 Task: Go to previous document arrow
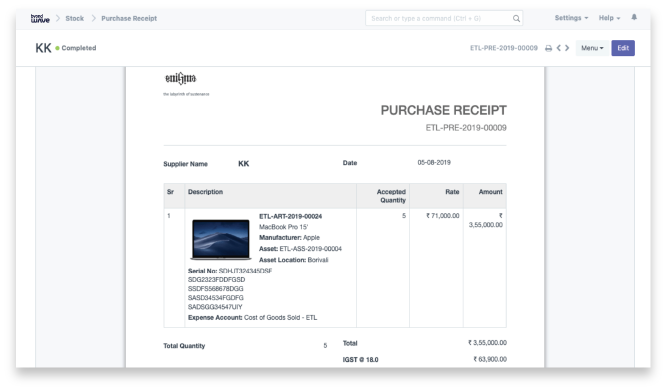[x=559, y=48]
